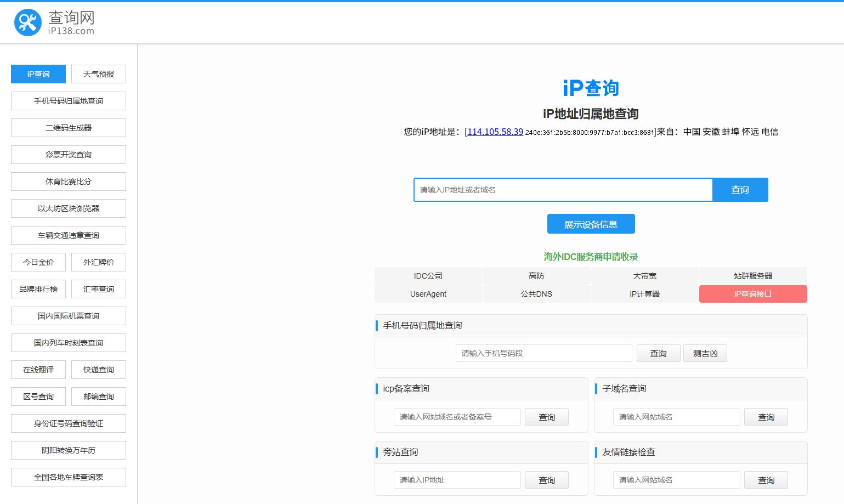
Task: Click the icp备案查询 panel title
Action: pos(406,389)
